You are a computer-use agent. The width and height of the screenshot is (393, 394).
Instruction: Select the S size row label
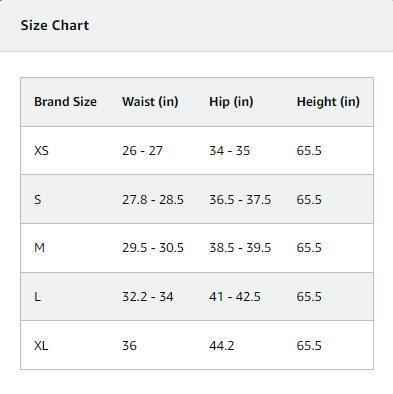(38, 200)
